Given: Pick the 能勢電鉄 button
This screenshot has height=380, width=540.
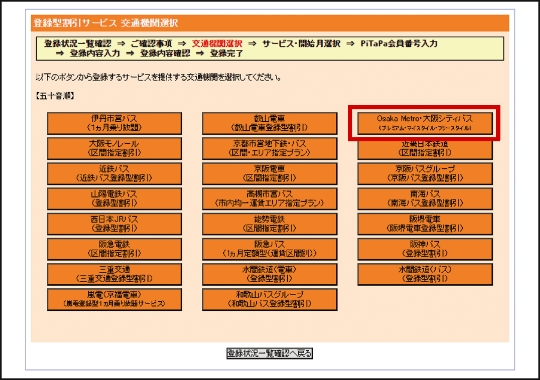Looking at the screenshot, I should [x=270, y=224].
